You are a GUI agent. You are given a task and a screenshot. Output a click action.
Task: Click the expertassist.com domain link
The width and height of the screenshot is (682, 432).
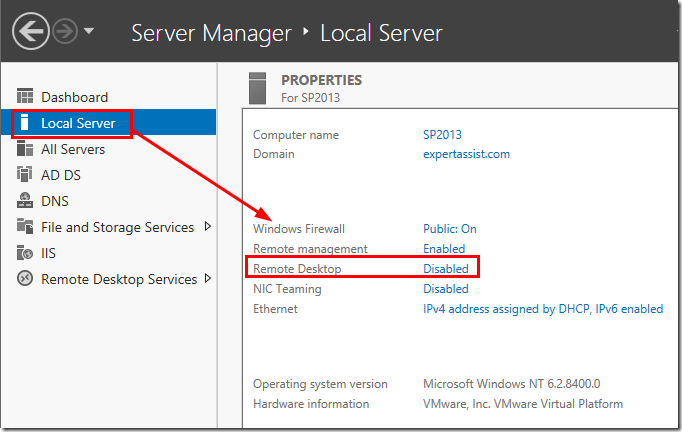(x=466, y=154)
